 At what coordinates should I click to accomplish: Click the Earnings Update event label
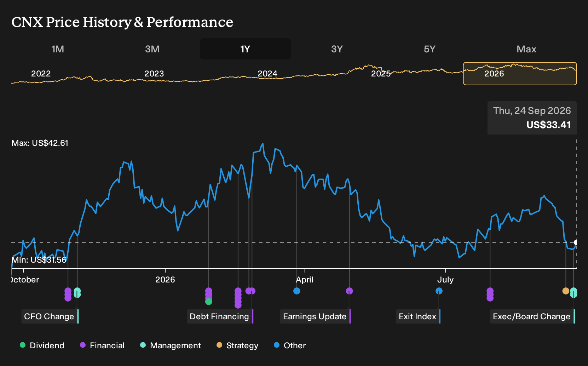pyautogui.click(x=316, y=316)
